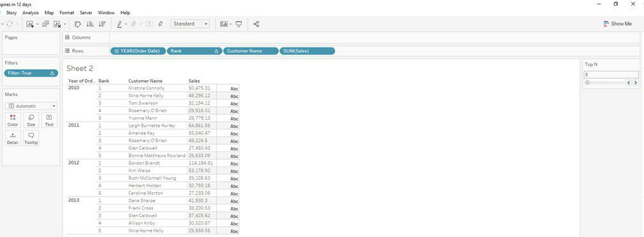The image size is (644, 237).
Task: Click the Year of Ord.. column header
Action: pyautogui.click(x=81, y=81)
